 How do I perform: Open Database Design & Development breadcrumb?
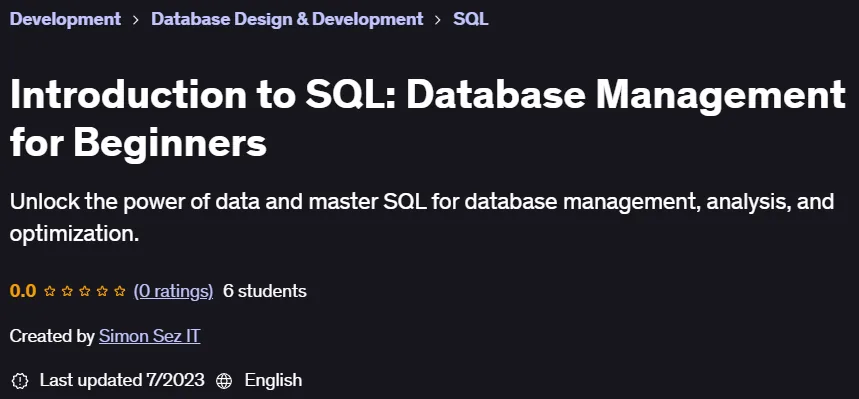coord(287,19)
